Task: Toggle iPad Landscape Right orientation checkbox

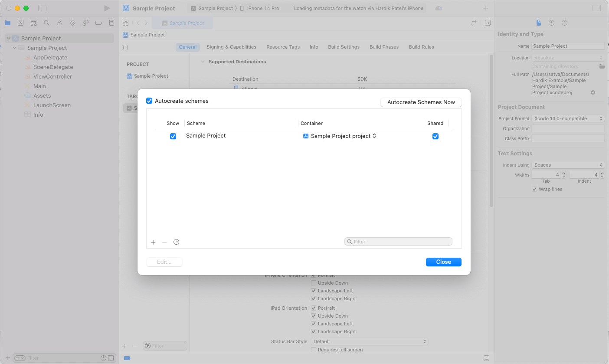Action: coord(314,331)
